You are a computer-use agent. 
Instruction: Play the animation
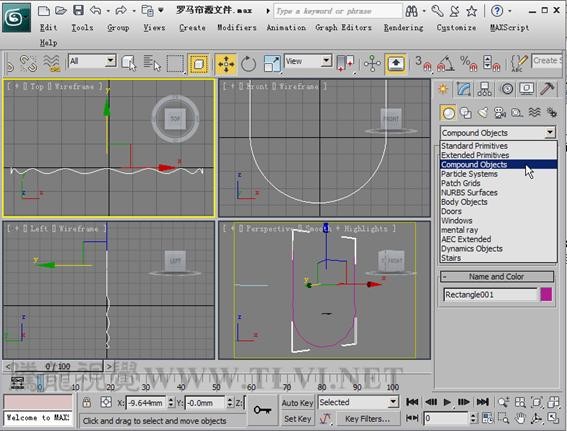pos(447,402)
